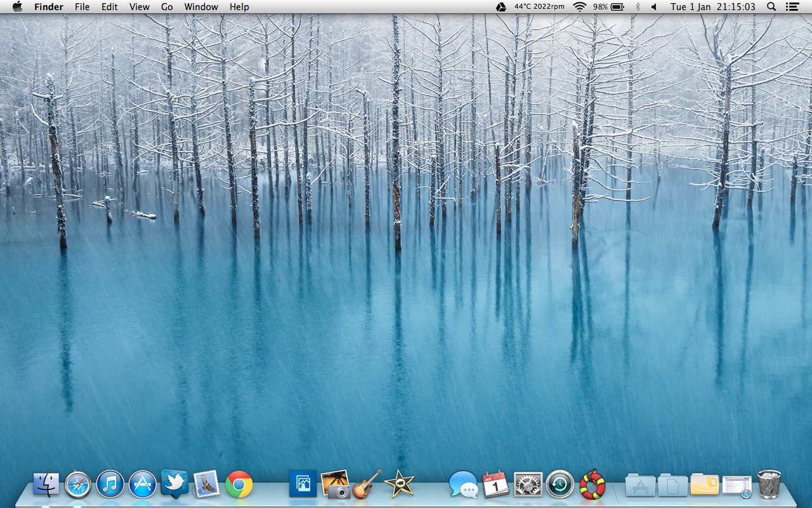Launch iMovie star icon
The width and height of the screenshot is (812, 508).
400,485
